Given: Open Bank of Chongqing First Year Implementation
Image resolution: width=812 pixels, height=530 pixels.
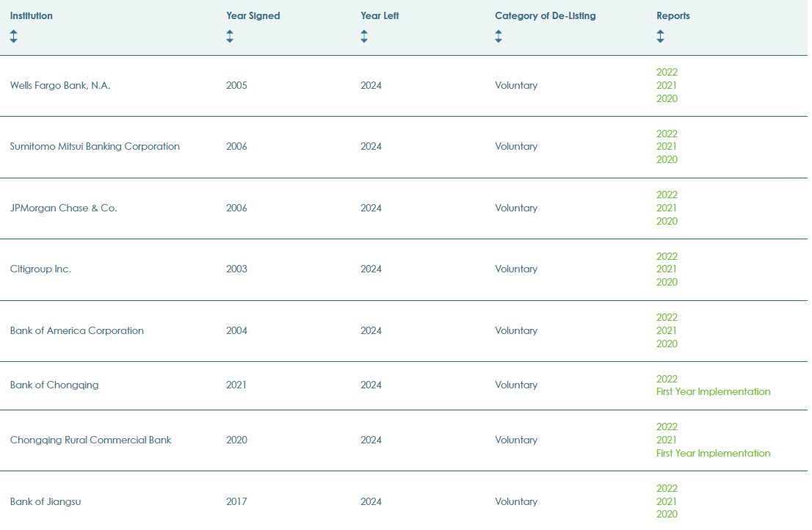Looking at the screenshot, I should click(x=713, y=392).
